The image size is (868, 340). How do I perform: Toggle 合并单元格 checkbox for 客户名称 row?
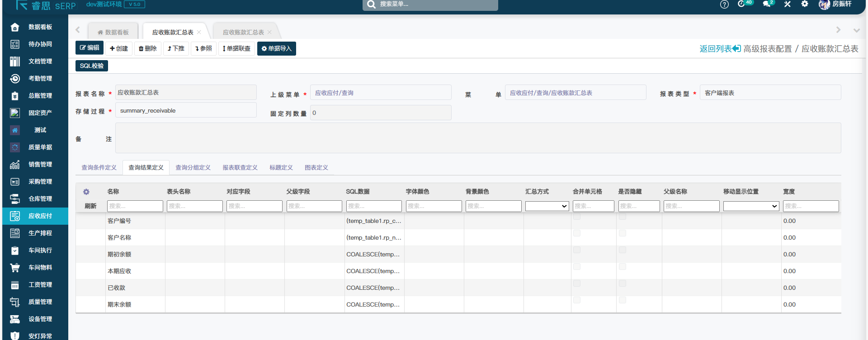(577, 233)
